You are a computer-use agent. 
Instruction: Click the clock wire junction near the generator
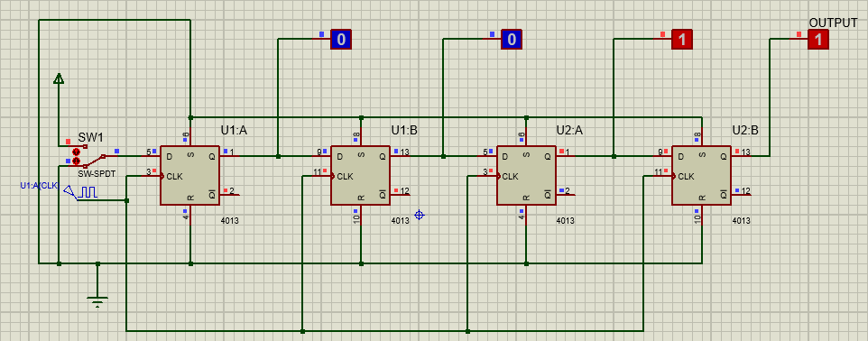(126, 200)
